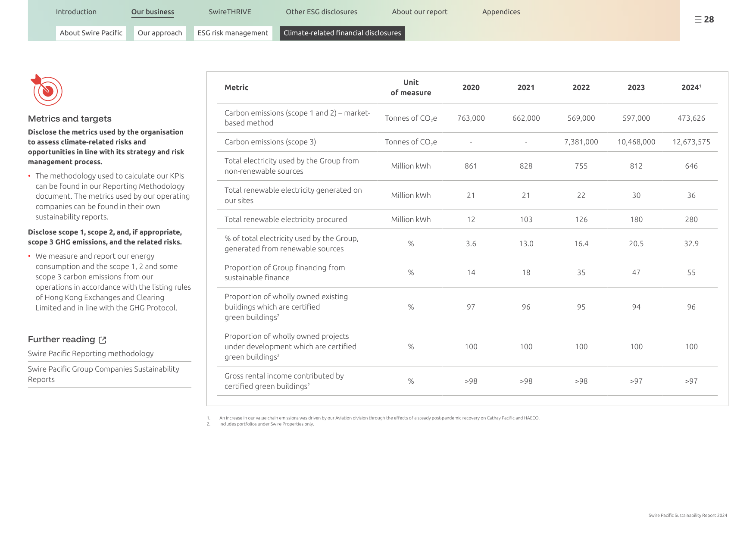Screen dimensions: 756x535
Task: Click the 10,468,000 scope 3 value
Action: point(636,142)
